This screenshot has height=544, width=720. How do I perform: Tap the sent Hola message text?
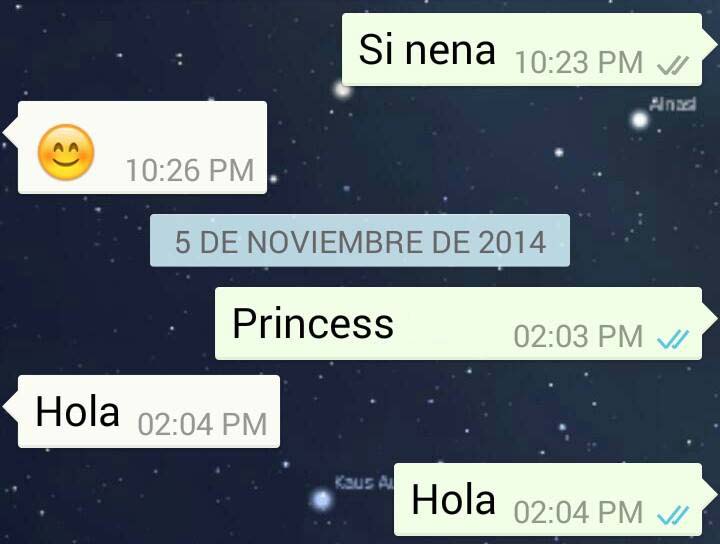[453, 499]
